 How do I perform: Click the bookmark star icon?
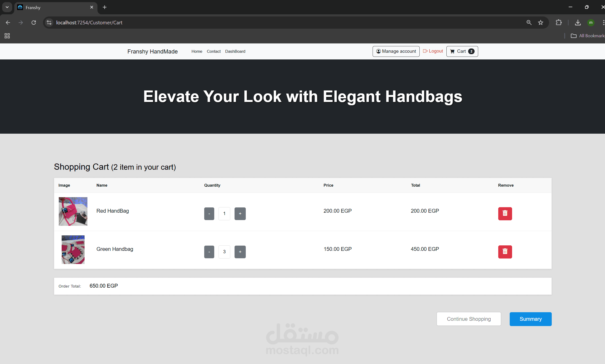point(541,23)
